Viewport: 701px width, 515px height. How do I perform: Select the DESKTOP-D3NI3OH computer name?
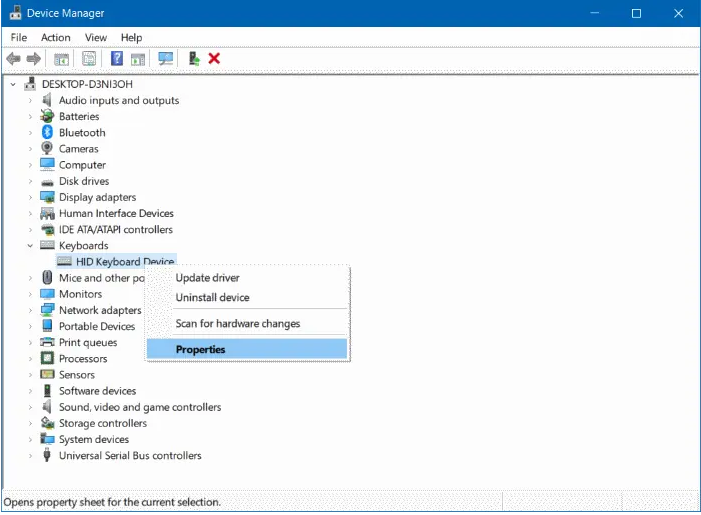[87, 84]
